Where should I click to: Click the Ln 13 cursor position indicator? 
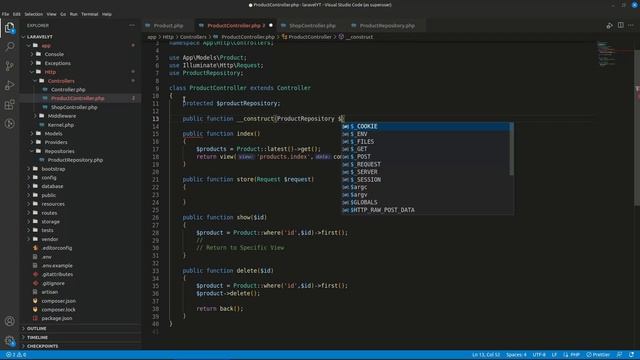[x=486, y=355]
